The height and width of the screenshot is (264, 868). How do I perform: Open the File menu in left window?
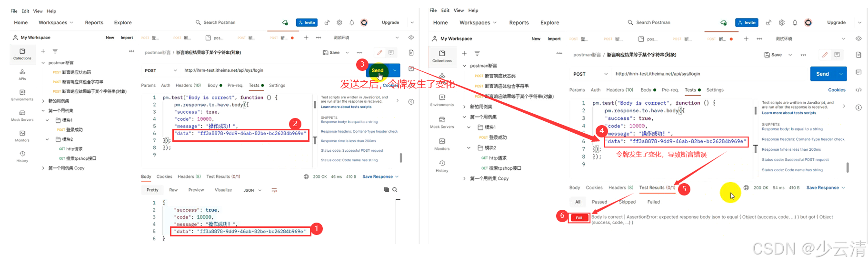(x=14, y=11)
